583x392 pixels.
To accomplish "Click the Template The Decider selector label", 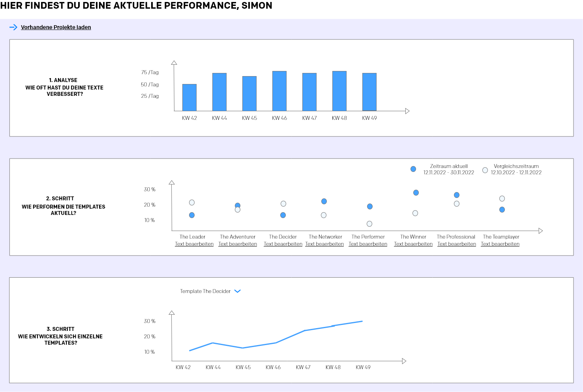I will [x=205, y=291].
